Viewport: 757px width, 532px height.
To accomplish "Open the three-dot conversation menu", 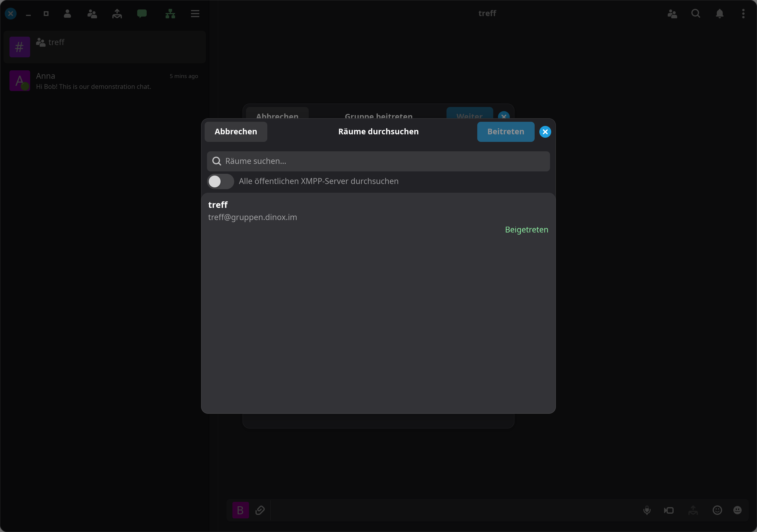I will tap(743, 14).
